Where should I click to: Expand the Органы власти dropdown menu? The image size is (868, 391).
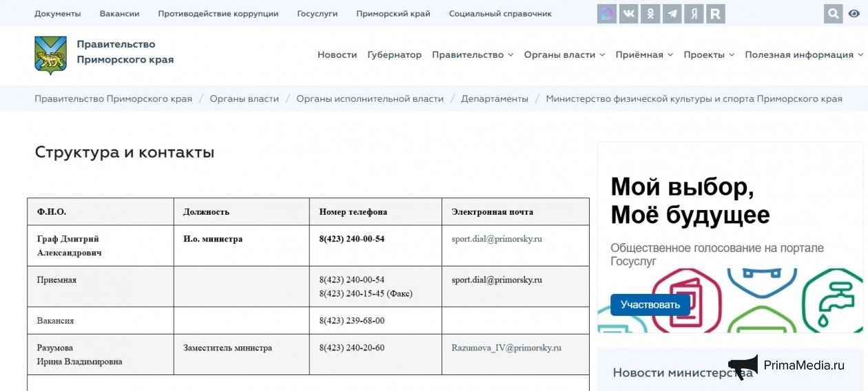click(564, 55)
